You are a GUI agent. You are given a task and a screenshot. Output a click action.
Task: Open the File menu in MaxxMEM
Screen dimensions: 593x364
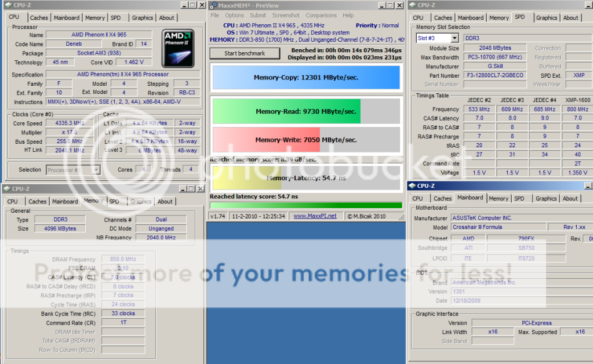coord(215,16)
